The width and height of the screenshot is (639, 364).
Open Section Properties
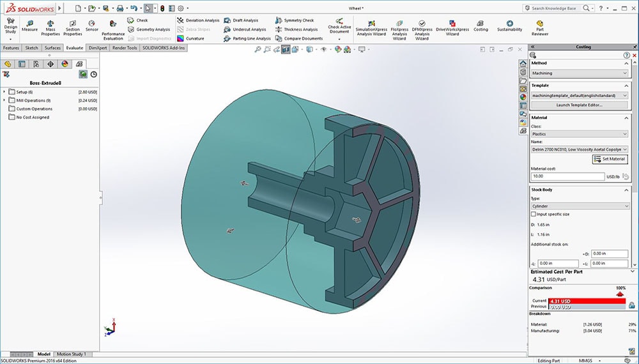click(x=73, y=28)
